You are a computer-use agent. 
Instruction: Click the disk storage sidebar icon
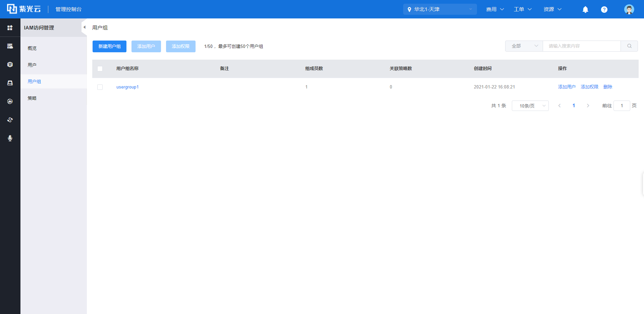tap(10, 83)
